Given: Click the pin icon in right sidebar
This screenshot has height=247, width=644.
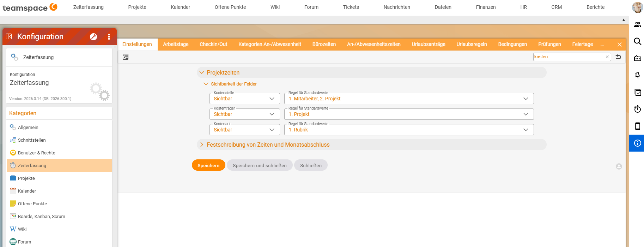Looking at the screenshot, I should click(x=638, y=75).
